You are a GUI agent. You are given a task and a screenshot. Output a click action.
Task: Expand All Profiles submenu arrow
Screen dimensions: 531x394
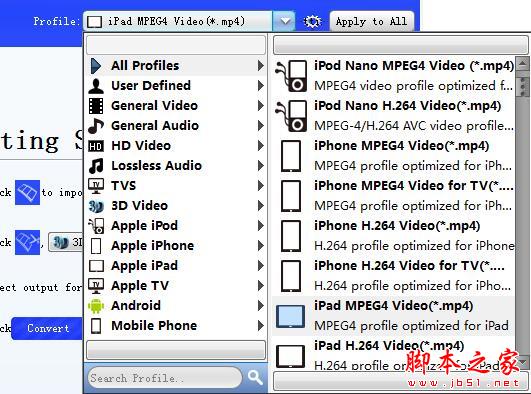pyautogui.click(x=260, y=66)
